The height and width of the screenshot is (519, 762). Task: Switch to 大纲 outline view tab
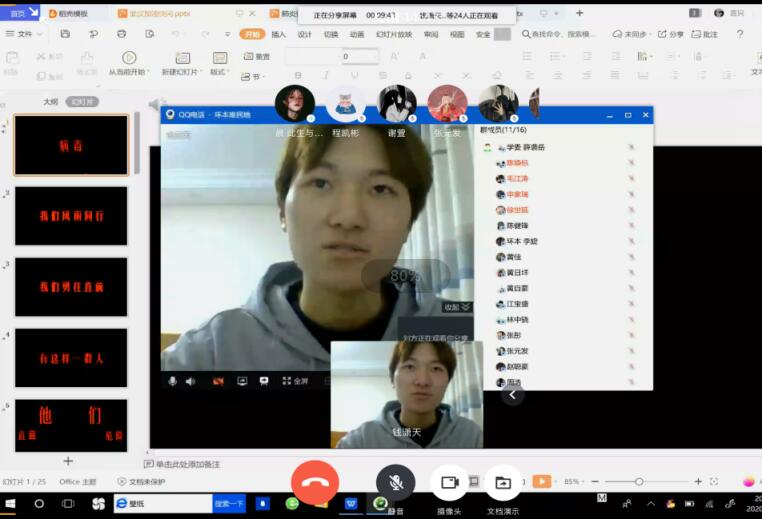click(51, 102)
